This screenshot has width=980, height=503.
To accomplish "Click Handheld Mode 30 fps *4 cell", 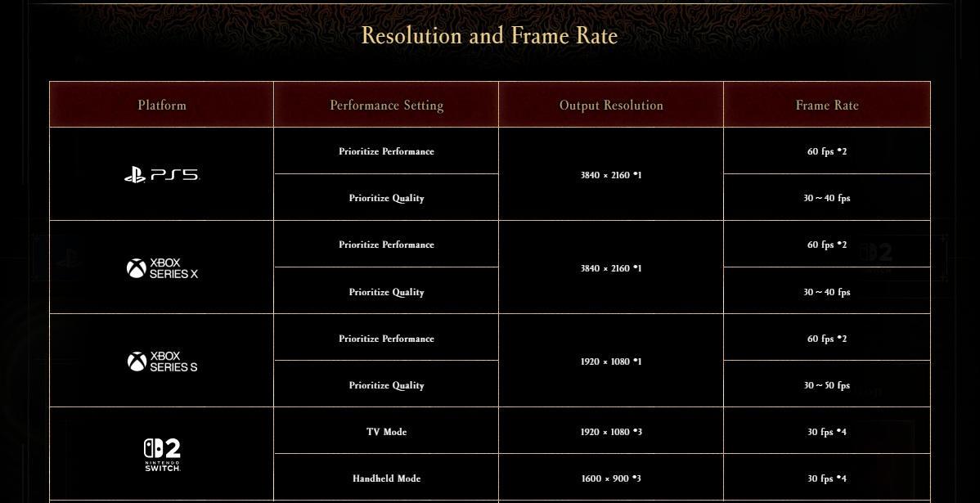I will pyautogui.click(x=827, y=478).
